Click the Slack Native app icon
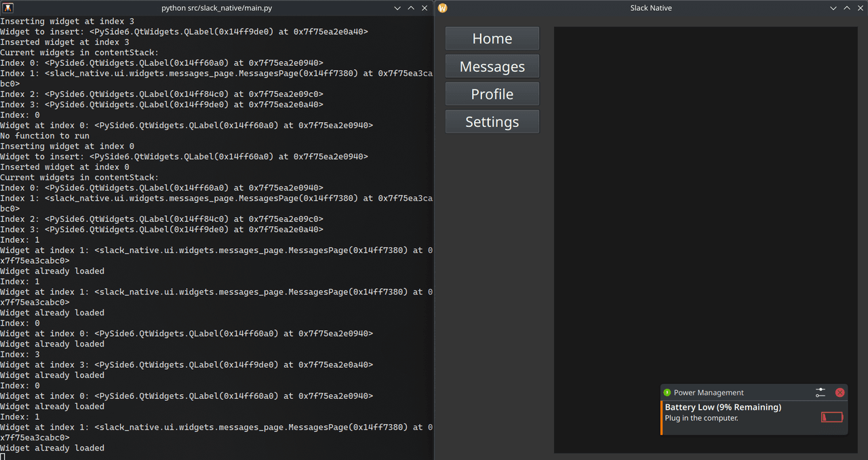This screenshot has width=868, height=460. pyautogui.click(x=443, y=8)
